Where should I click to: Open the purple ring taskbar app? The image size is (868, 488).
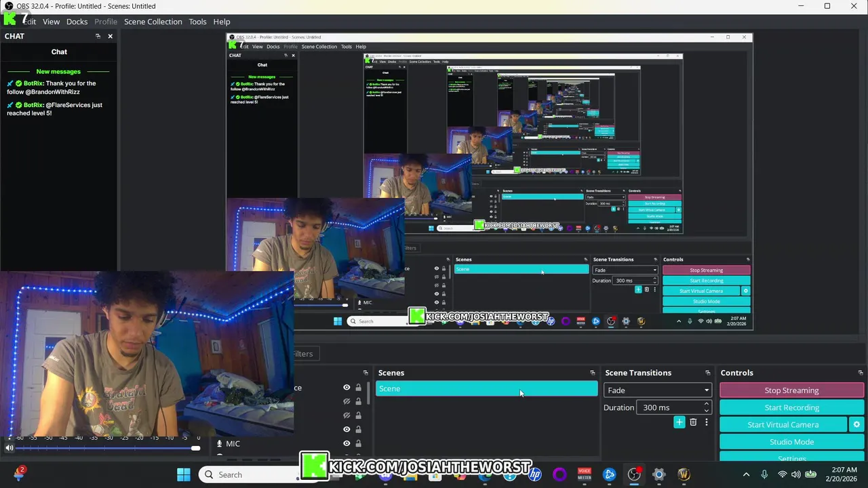(x=559, y=474)
